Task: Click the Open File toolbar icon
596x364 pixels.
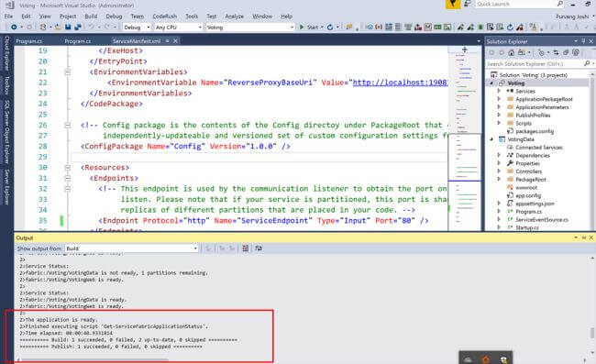Action: pos(58,27)
